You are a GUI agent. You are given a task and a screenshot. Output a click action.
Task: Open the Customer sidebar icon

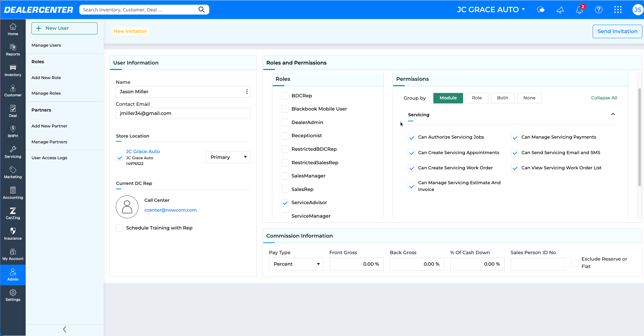click(x=13, y=91)
